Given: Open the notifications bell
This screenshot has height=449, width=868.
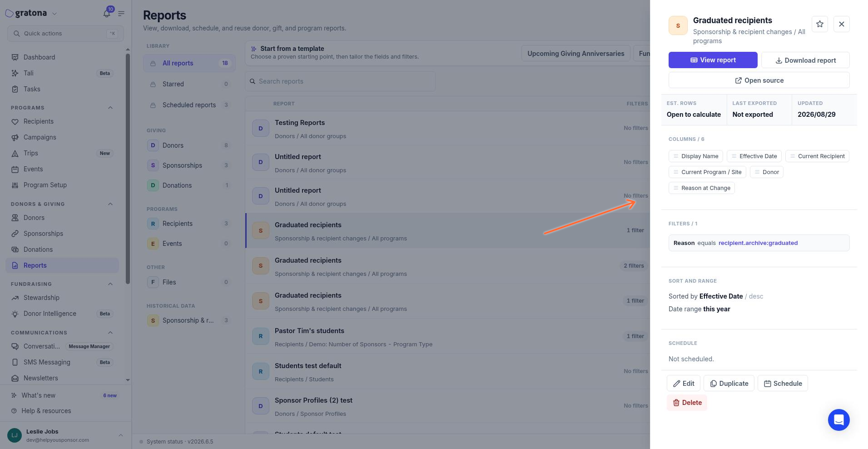Looking at the screenshot, I should click(x=107, y=13).
